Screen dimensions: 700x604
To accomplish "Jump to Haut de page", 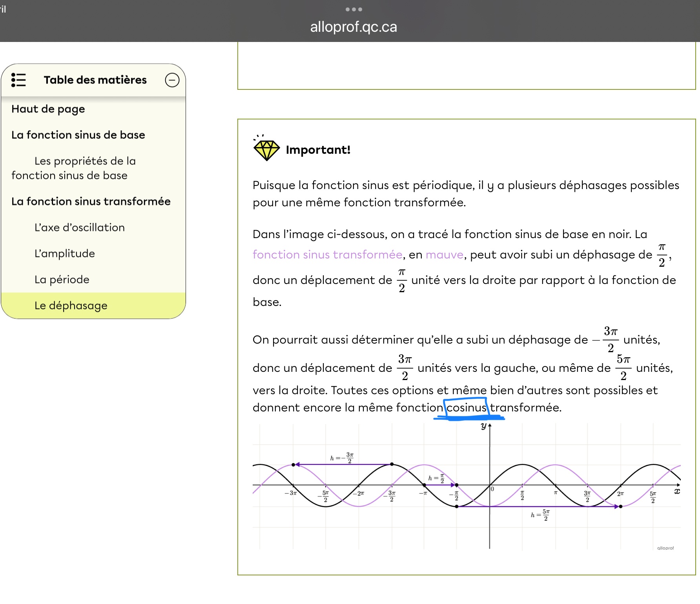I will pos(48,109).
